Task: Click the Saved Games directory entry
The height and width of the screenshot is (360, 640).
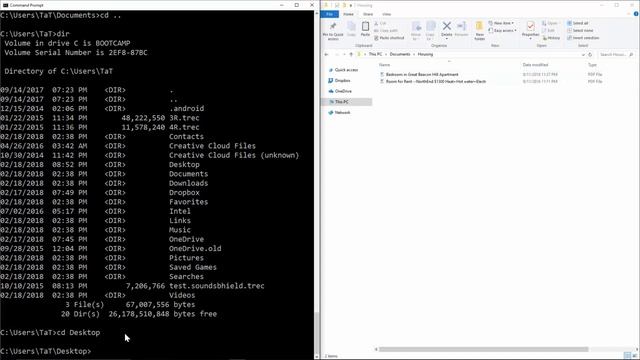Action: [x=193, y=267]
